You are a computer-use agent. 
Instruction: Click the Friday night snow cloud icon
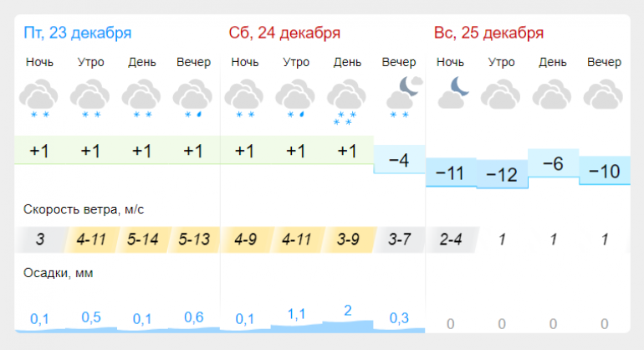click(x=39, y=98)
